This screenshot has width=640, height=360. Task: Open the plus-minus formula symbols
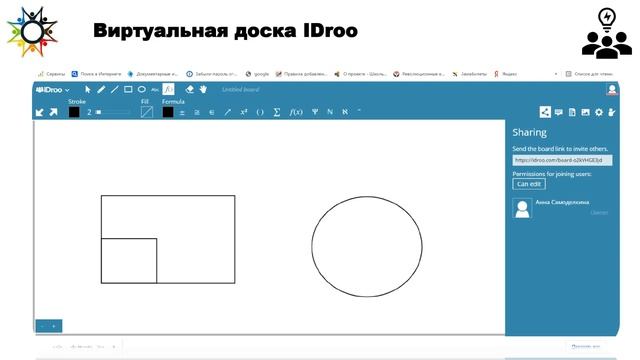(182, 112)
